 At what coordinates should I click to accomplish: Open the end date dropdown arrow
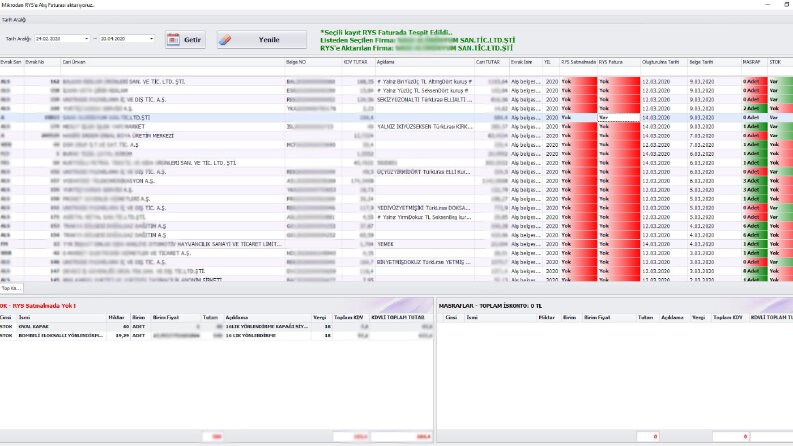pos(151,38)
